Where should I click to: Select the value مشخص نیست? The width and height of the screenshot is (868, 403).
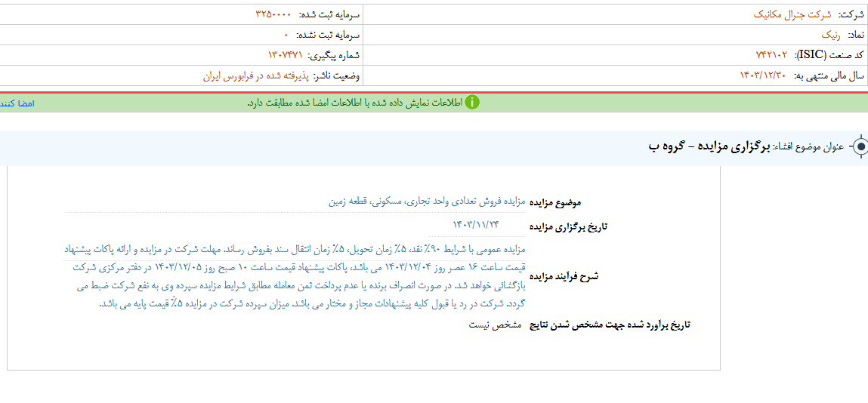[496, 325]
